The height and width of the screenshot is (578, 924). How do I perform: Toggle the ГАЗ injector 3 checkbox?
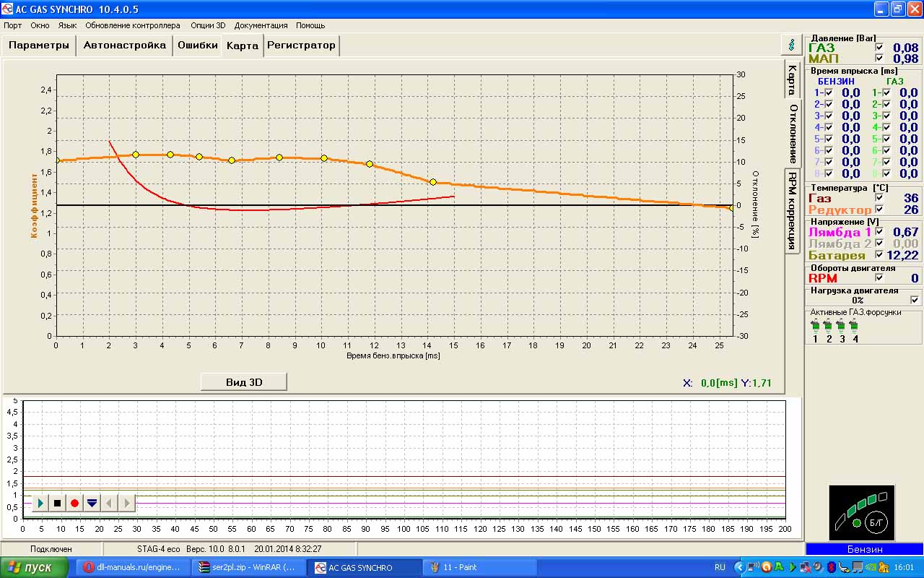(x=886, y=116)
